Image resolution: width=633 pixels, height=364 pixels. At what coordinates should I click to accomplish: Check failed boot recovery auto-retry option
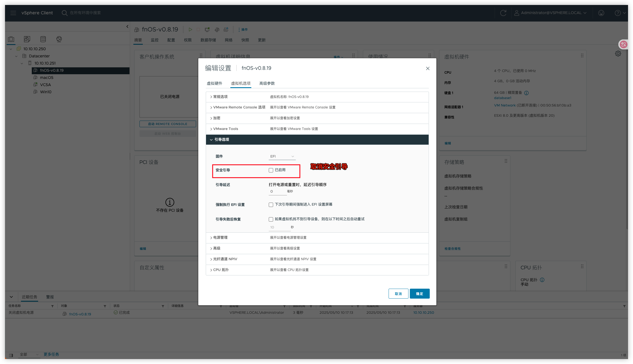pos(271,219)
